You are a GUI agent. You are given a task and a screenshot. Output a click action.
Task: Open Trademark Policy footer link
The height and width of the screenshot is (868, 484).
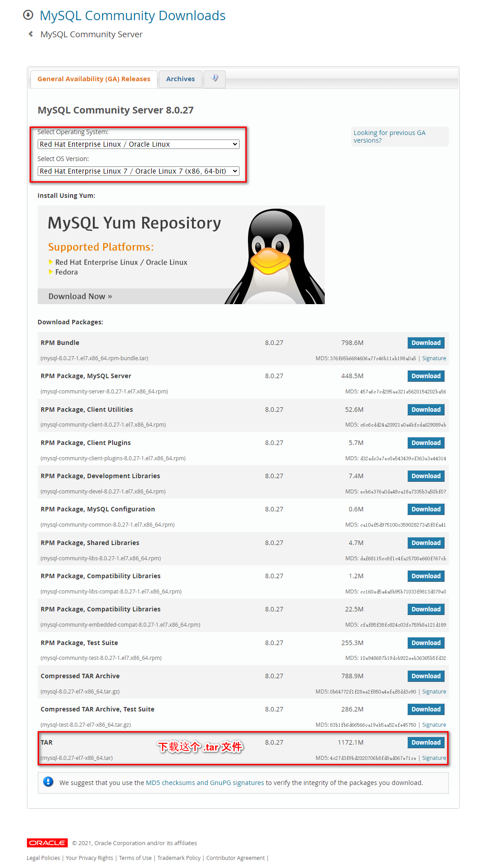(179, 858)
